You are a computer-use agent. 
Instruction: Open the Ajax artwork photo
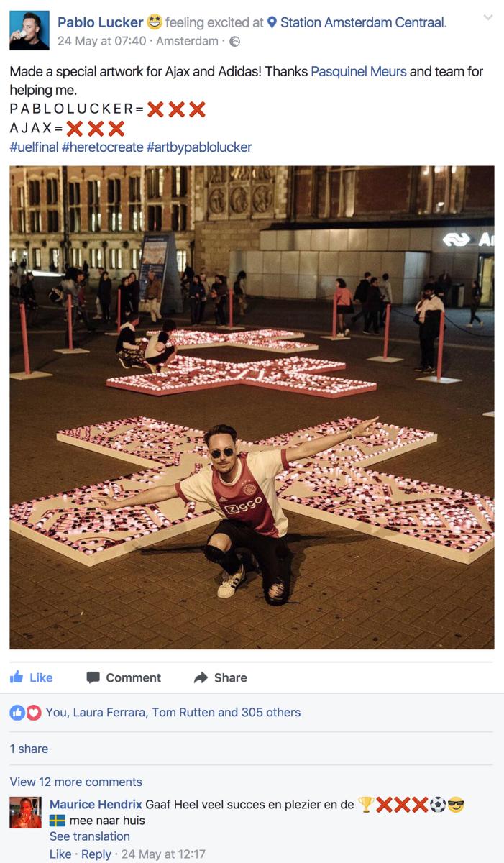[x=252, y=408]
